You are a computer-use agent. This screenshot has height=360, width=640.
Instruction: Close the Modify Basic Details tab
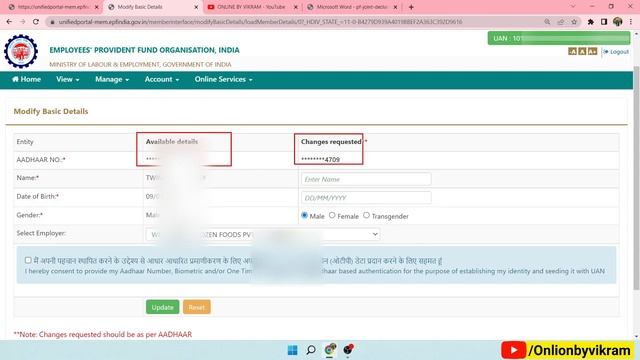point(196,7)
